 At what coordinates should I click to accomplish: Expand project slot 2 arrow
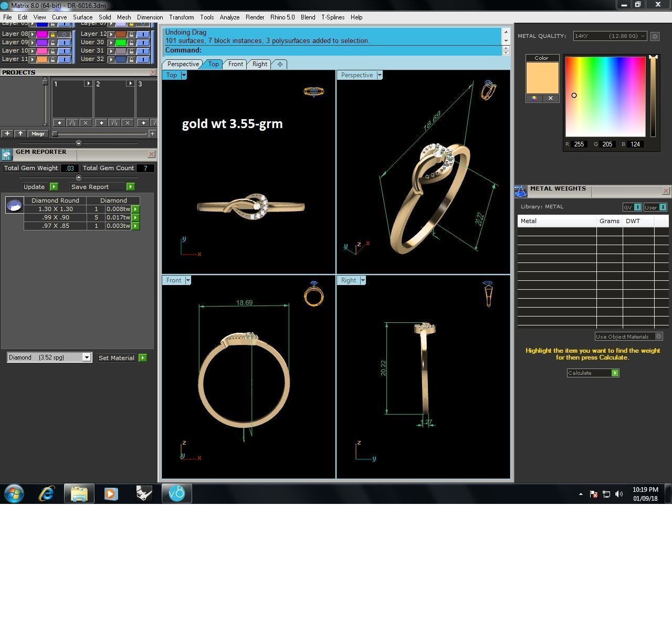pyautogui.click(x=130, y=83)
